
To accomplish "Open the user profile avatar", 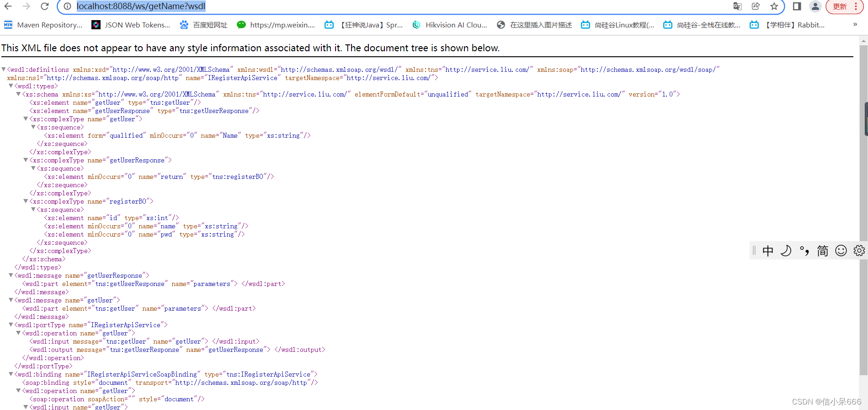I will pos(815,6).
